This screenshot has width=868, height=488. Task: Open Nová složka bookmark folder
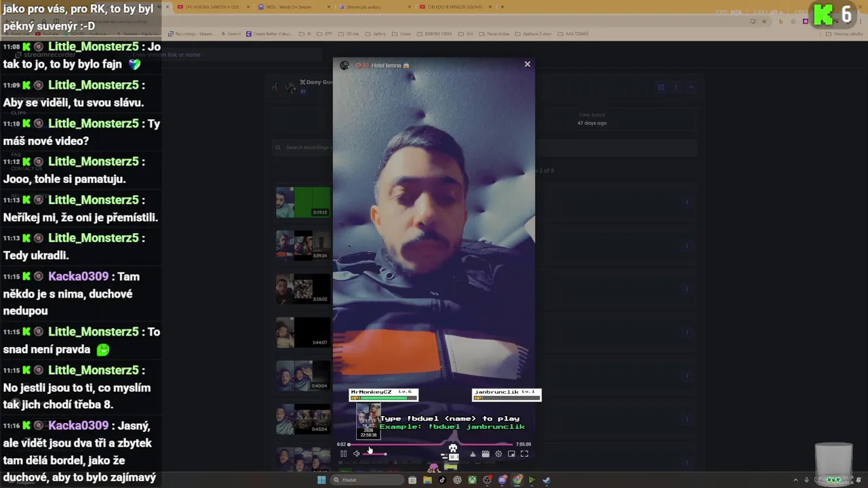click(x=495, y=34)
